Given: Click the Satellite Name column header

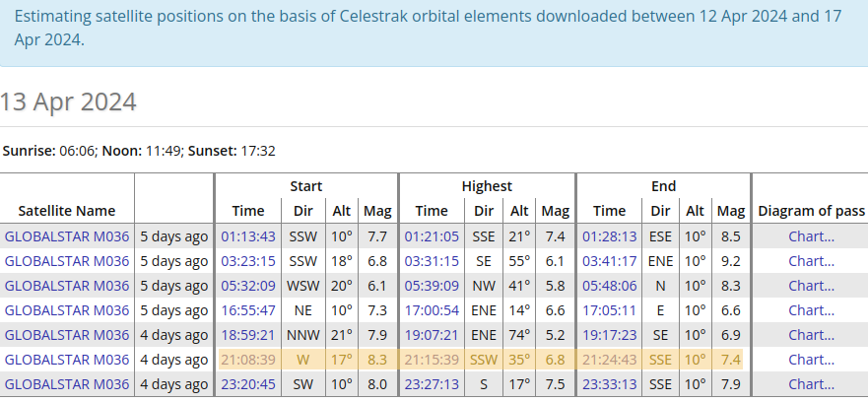Looking at the screenshot, I should point(67,211).
